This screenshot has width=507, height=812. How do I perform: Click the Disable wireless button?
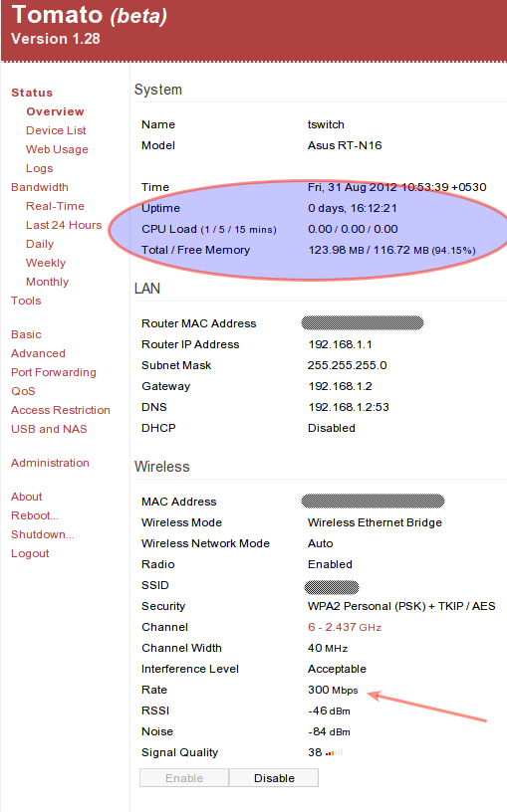click(274, 778)
